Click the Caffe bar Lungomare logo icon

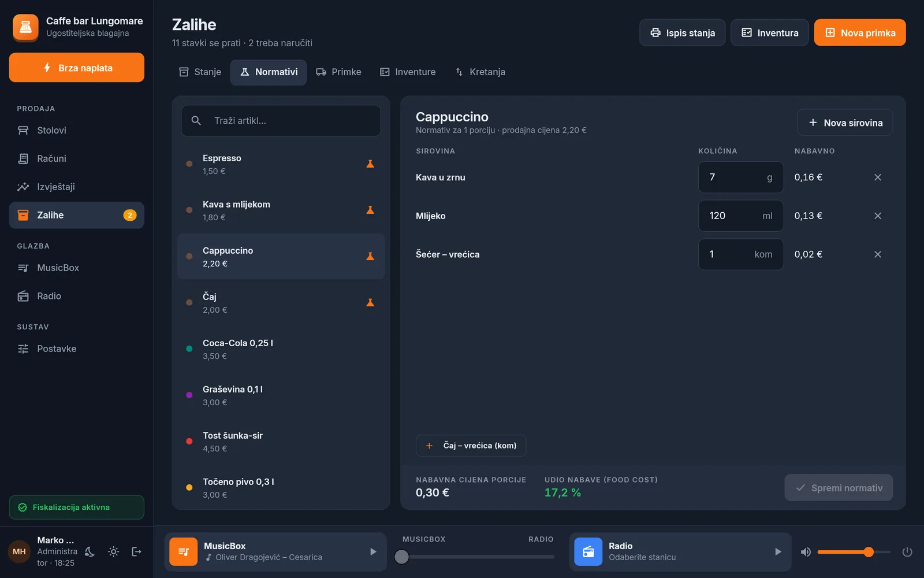tap(25, 27)
